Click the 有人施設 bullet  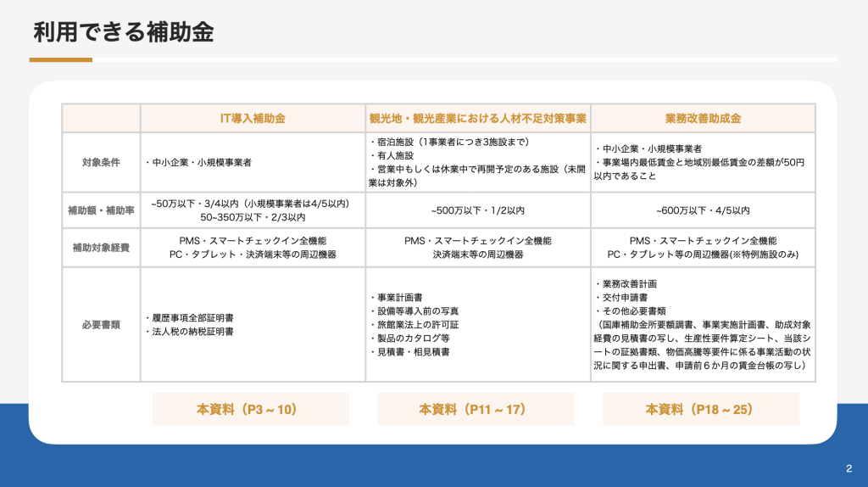pyautogui.click(x=392, y=155)
